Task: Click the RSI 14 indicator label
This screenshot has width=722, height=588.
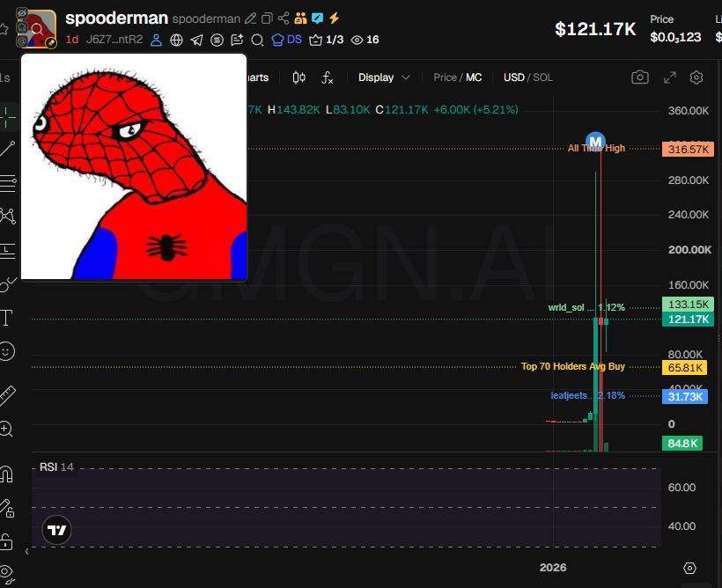Action: 56,467
